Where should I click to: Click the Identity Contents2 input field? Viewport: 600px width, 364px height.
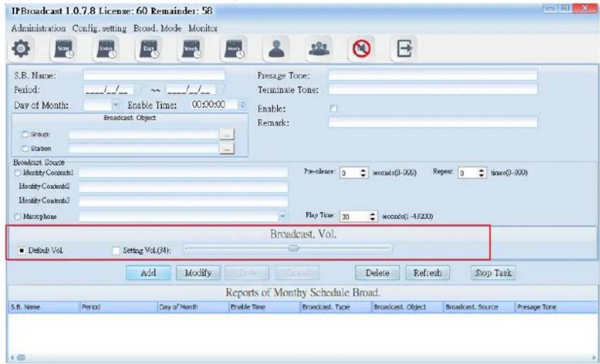click(184, 187)
